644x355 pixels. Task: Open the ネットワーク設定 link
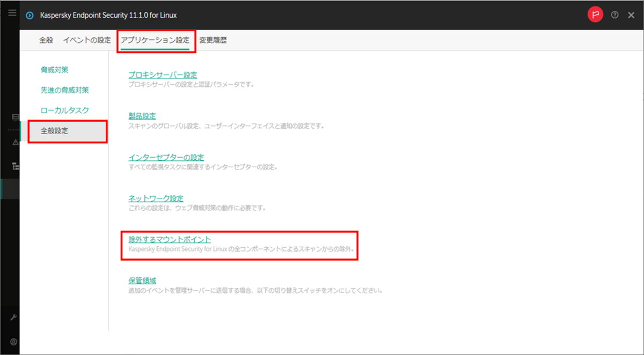click(156, 198)
